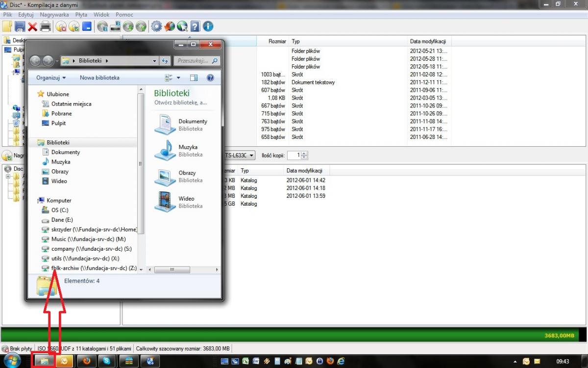Click the Save floppy disk icon
Image resolution: width=588 pixels, height=368 pixels.
click(x=20, y=26)
